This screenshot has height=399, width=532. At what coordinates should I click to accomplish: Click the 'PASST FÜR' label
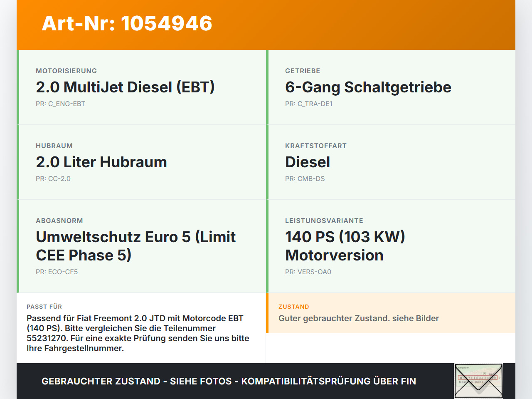pyautogui.click(x=44, y=307)
